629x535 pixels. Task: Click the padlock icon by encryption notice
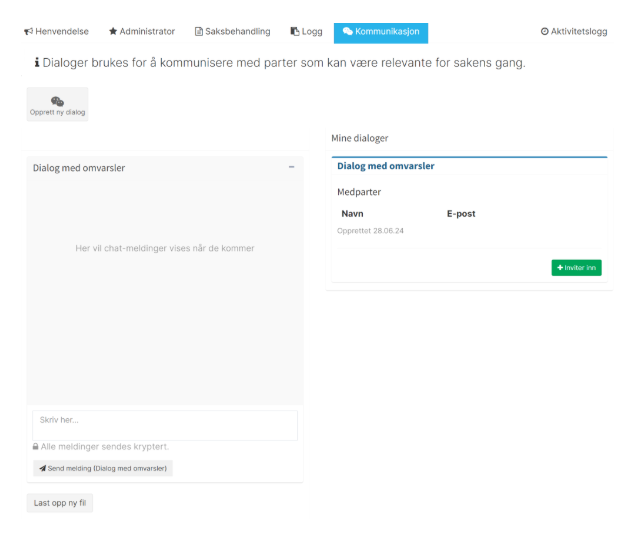point(36,447)
